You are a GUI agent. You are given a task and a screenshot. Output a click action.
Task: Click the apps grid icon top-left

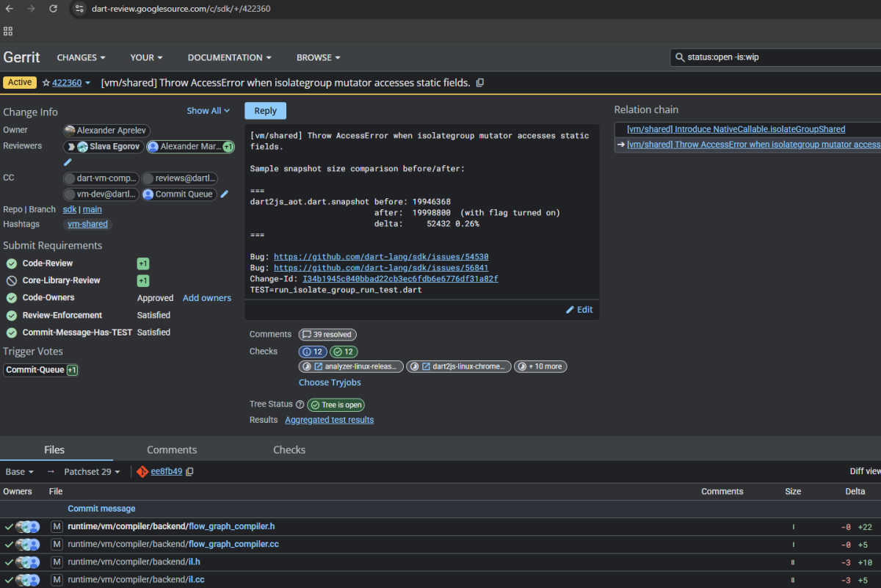8,32
